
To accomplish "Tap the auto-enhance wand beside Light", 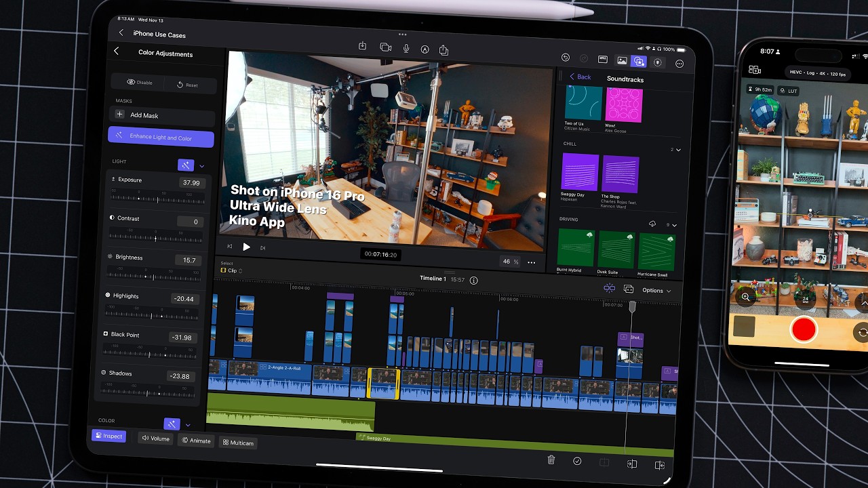I will [x=186, y=165].
